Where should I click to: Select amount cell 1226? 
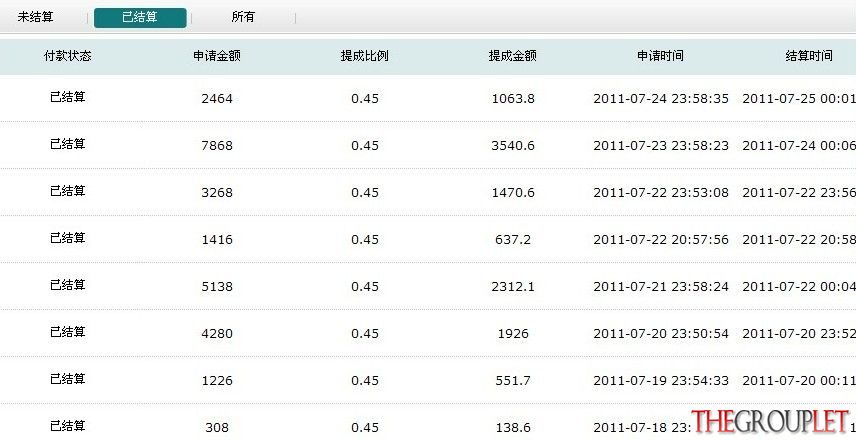point(217,380)
